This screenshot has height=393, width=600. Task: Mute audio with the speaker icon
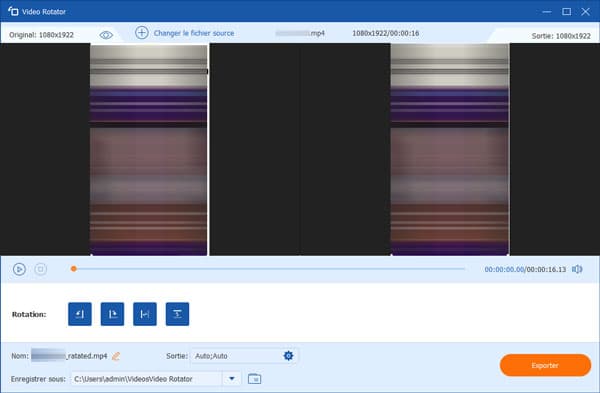pos(577,269)
